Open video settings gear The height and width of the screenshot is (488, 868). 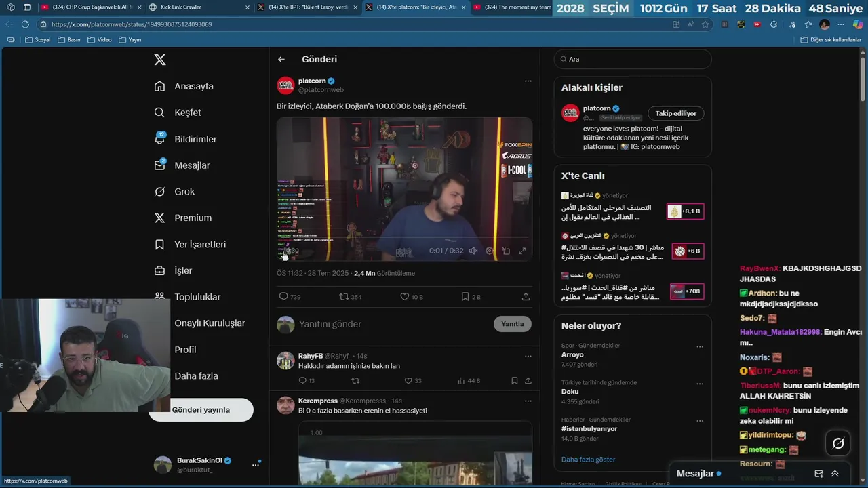(x=490, y=251)
